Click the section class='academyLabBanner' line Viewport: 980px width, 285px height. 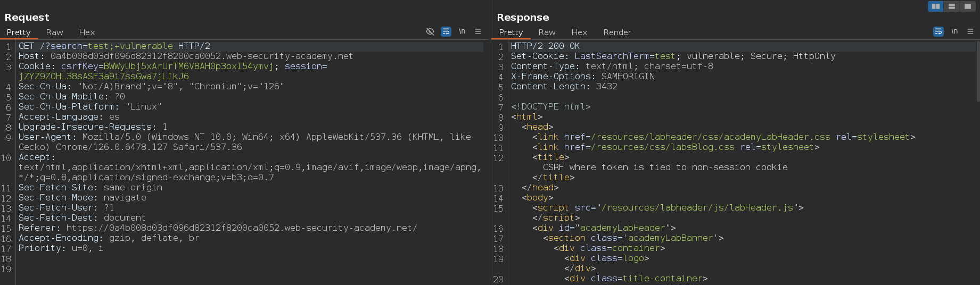[x=633, y=238]
